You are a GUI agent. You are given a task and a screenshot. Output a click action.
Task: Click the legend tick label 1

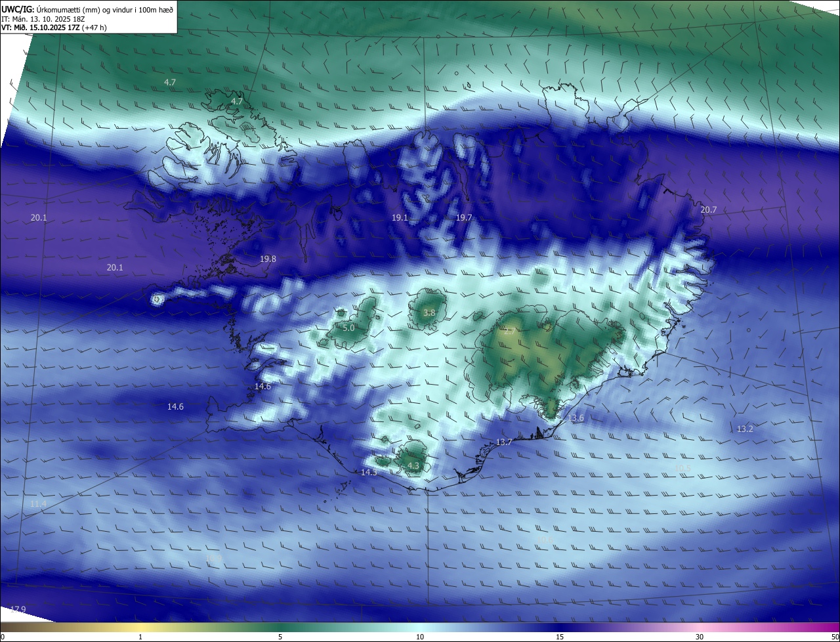(140, 637)
